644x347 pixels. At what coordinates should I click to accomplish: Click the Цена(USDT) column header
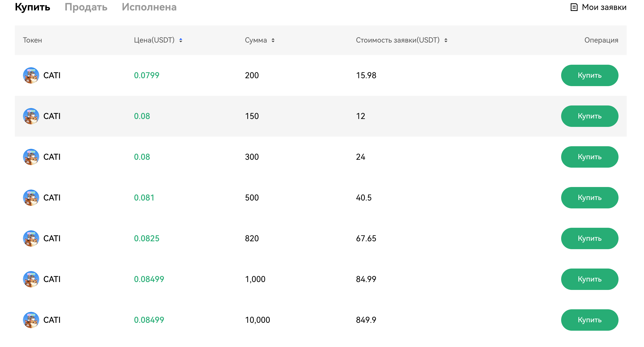pyautogui.click(x=154, y=40)
